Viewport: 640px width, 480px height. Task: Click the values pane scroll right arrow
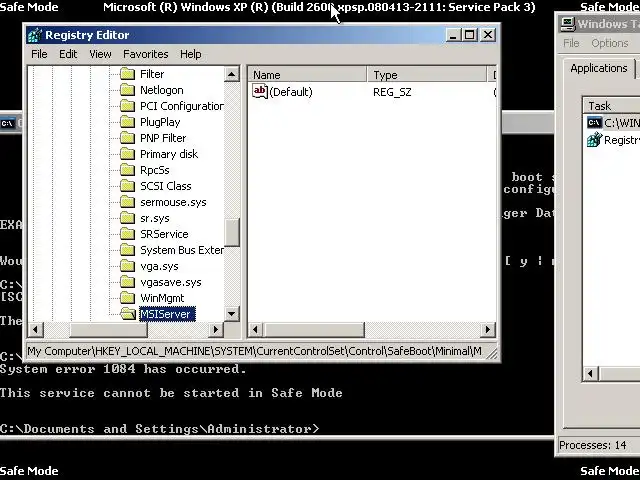pos(487,329)
